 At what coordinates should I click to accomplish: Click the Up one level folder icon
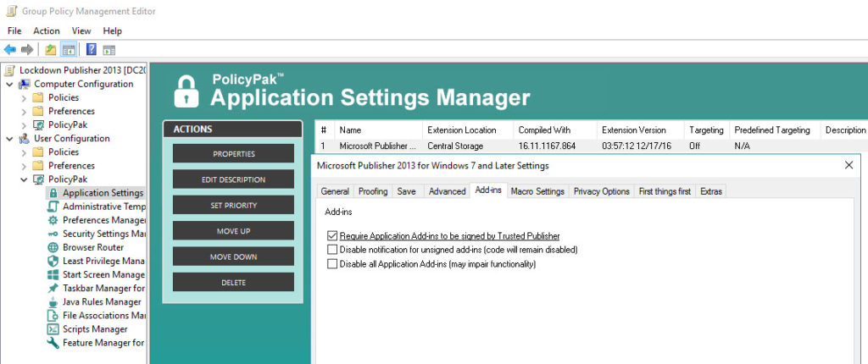pos(50,50)
